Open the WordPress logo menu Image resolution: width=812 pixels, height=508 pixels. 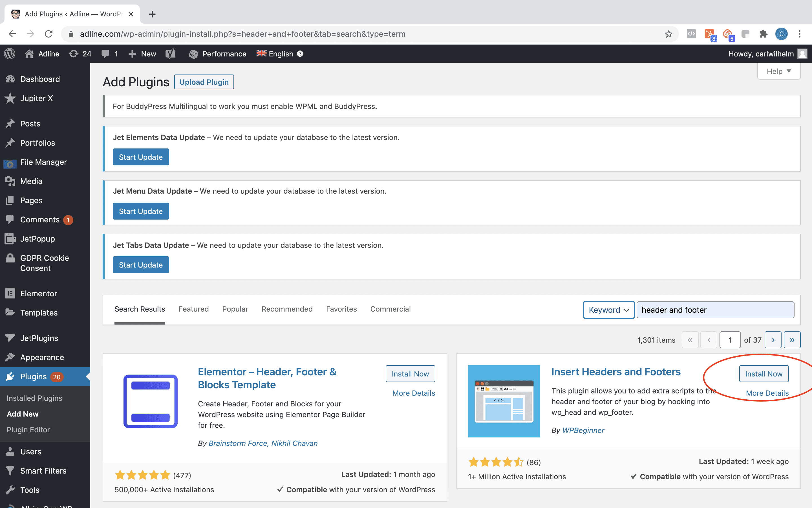[x=10, y=54]
